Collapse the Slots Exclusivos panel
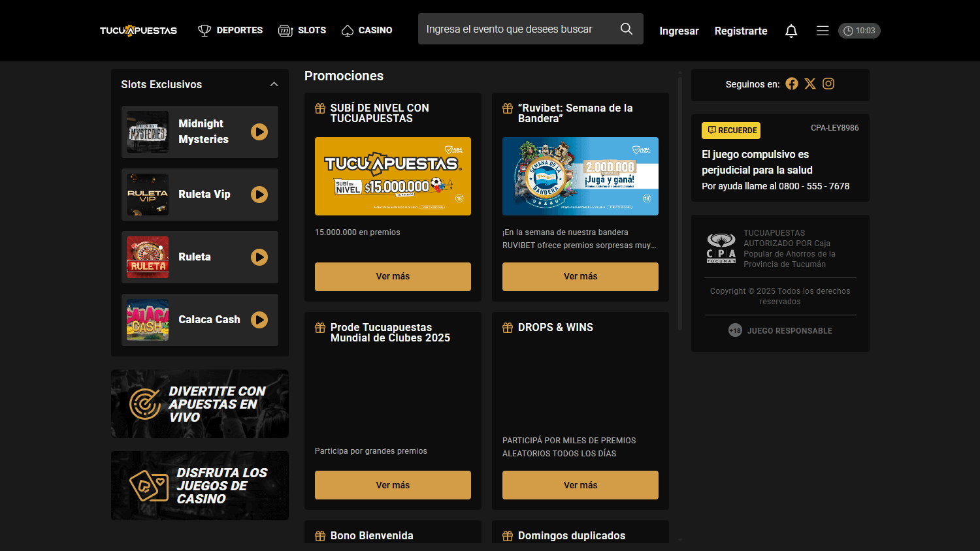980x551 pixels. point(274,84)
